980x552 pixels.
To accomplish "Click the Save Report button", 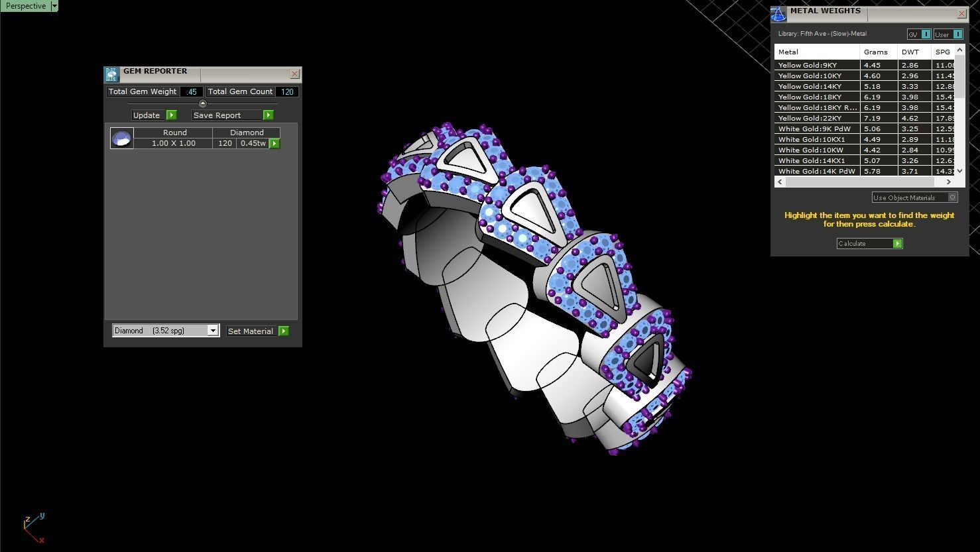I will 227,115.
